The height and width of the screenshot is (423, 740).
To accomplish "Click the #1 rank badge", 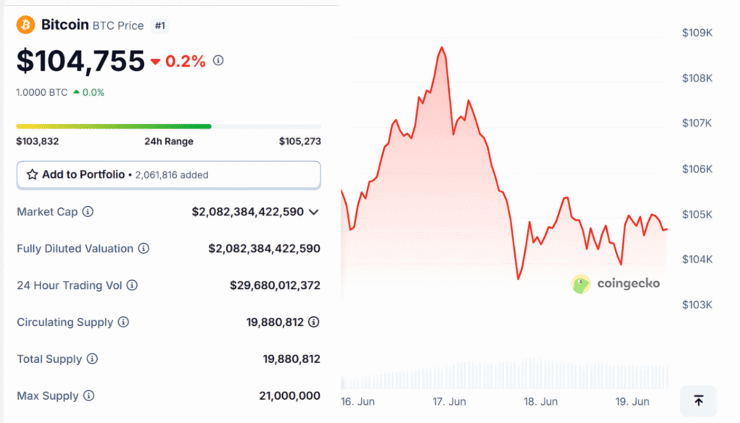I will [160, 25].
